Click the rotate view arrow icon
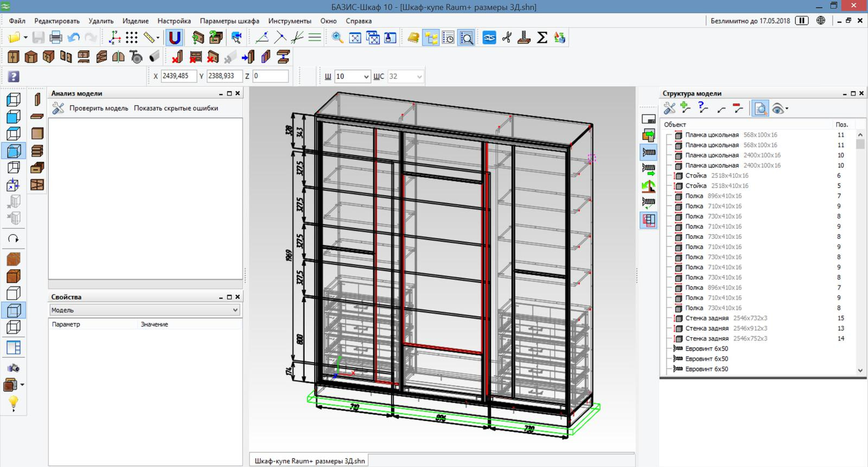Viewport: 868px width, 467px height. 14,238
